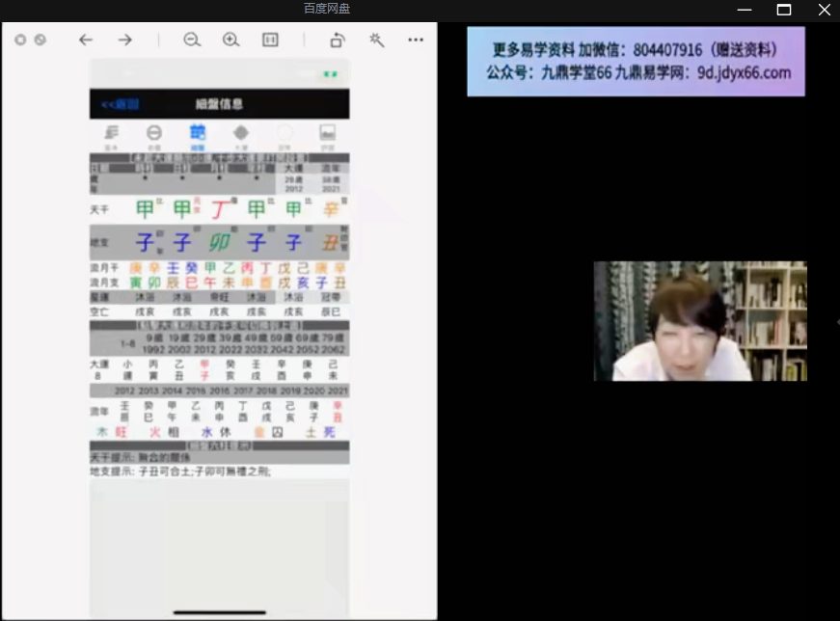Select the highlighted 29歲 2012 大運 column
The height and width of the screenshot is (621, 840).
click(293, 179)
